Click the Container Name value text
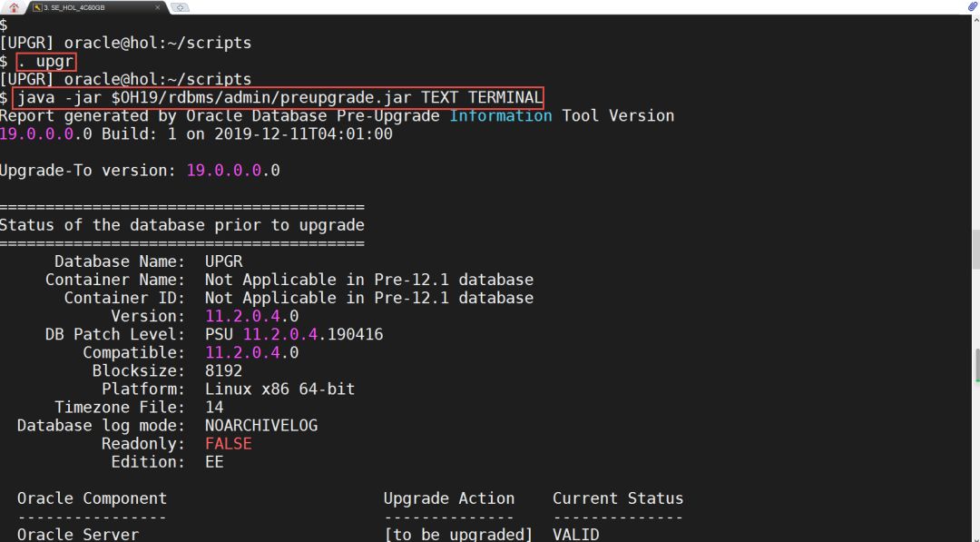This screenshot has width=980, height=542. tap(369, 280)
